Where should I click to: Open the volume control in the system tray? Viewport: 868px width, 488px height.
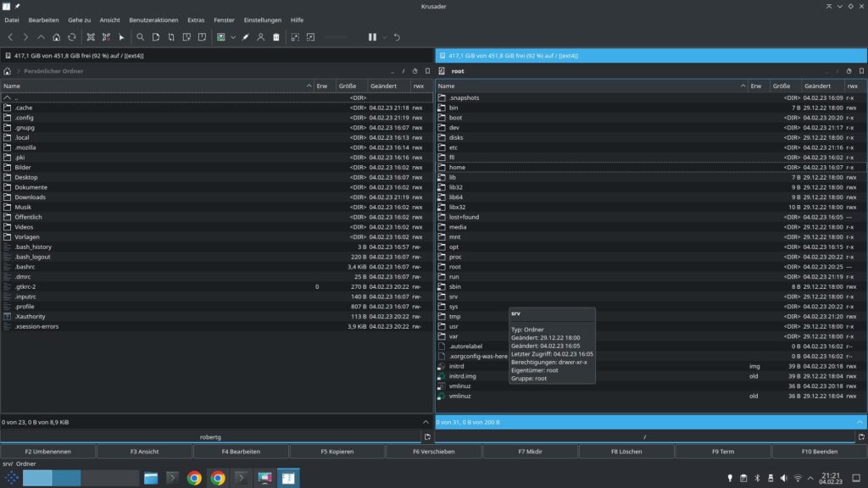pos(784,478)
